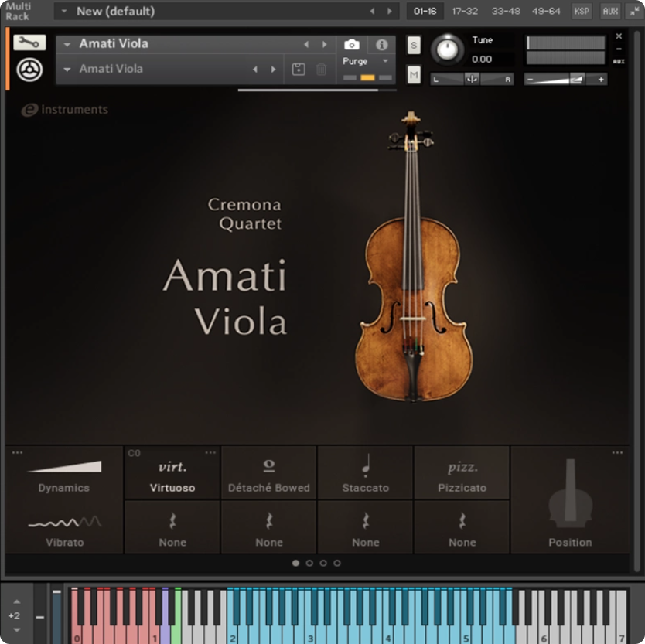Click the NI Kontakt round logo icon
The width and height of the screenshot is (645, 644).
[29, 70]
